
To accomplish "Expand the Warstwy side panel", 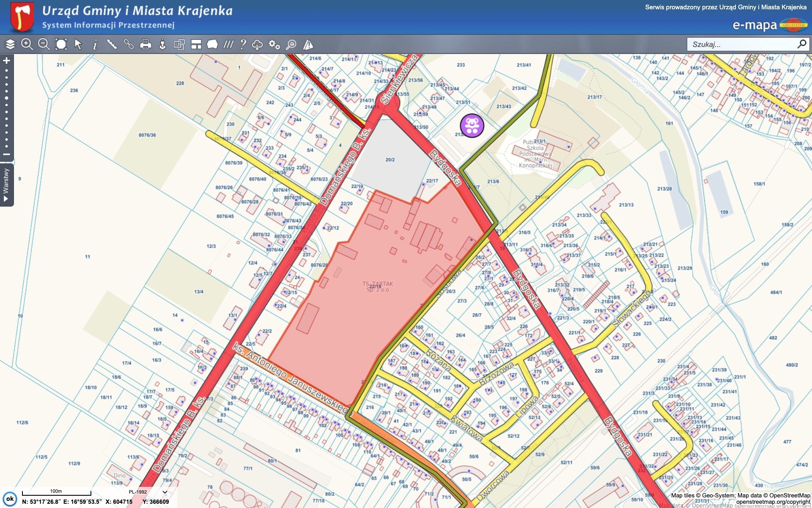I will point(6,185).
